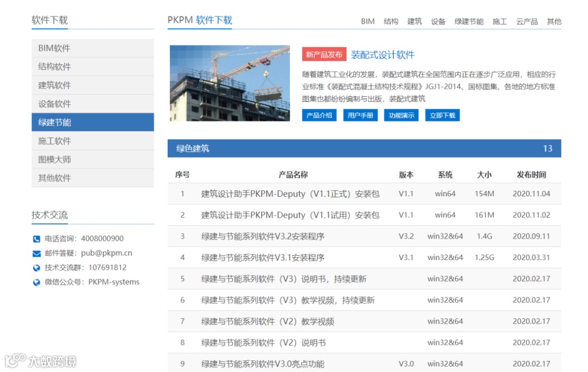The image size is (588, 372).
Task: Open 建筑设计助手PKPM-Deputy (V1.1正式) 安装包
Action: [x=290, y=194]
